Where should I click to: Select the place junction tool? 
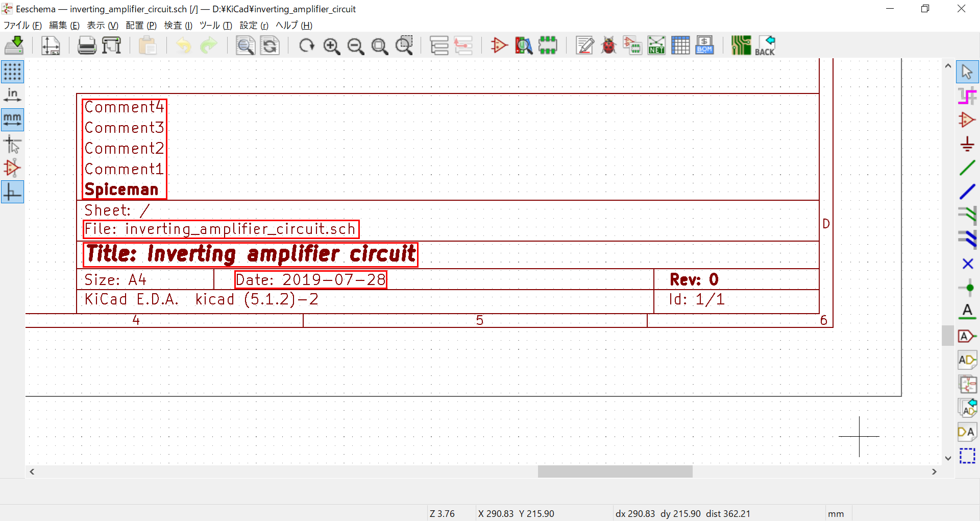(x=967, y=288)
